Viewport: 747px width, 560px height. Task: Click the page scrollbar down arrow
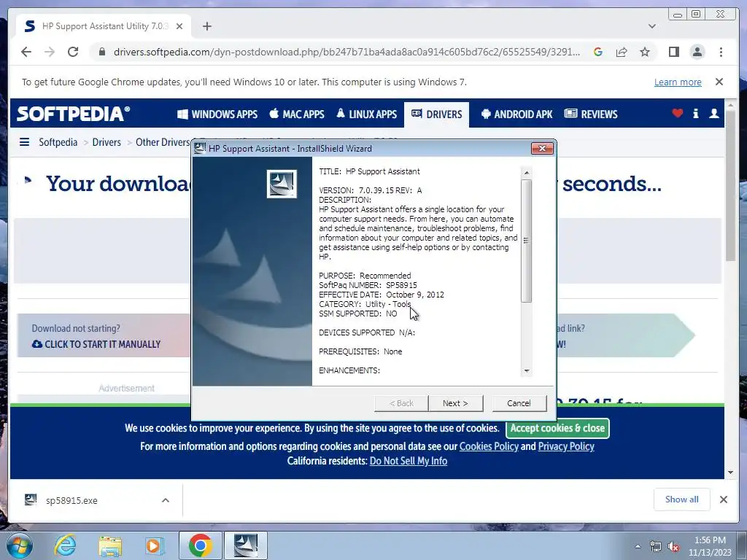pyautogui.click(x=731, y=472)
